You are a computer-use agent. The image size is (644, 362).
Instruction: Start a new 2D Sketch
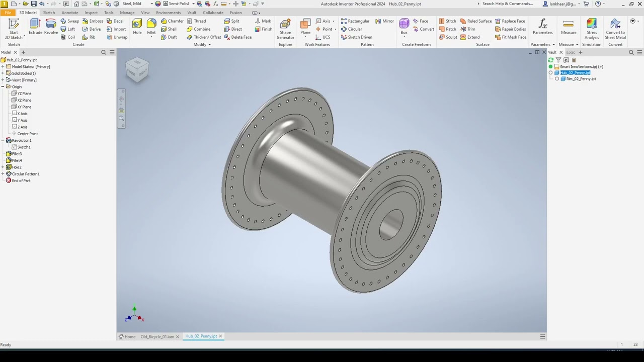(x=14, y=28)
